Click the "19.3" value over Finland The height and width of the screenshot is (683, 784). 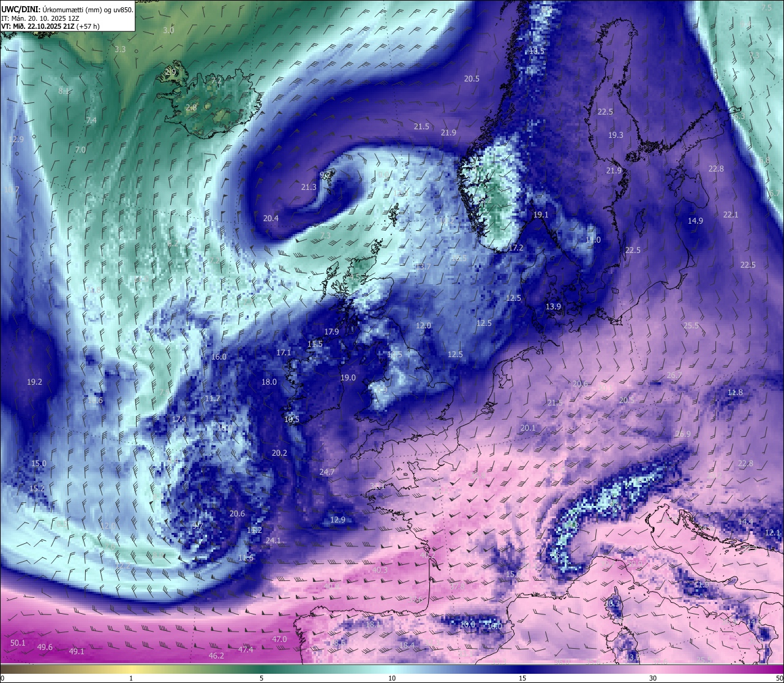(x=616, y=135)
